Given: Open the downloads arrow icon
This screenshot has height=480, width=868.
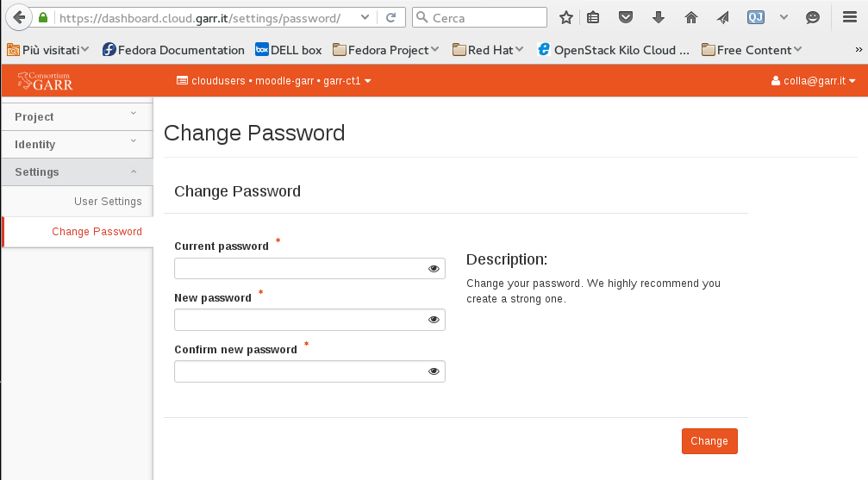Looking at the screenshot, I should (659, 17).
